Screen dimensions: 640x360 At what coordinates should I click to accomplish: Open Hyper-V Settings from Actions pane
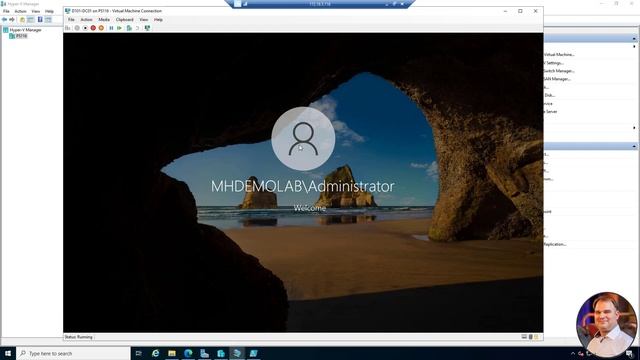554,63
